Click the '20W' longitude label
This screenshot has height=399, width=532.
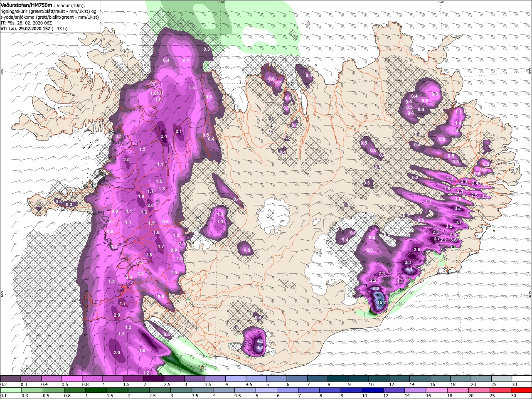click(x=221, y=2)
